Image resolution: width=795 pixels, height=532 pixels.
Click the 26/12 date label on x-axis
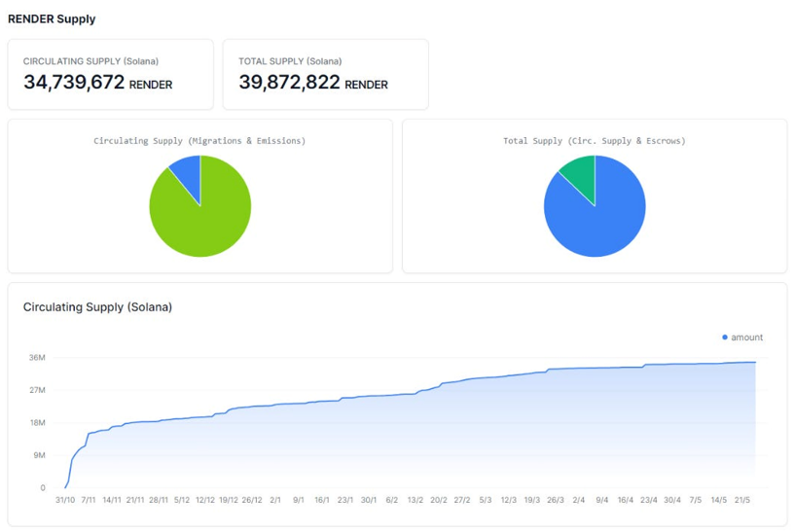252,500
